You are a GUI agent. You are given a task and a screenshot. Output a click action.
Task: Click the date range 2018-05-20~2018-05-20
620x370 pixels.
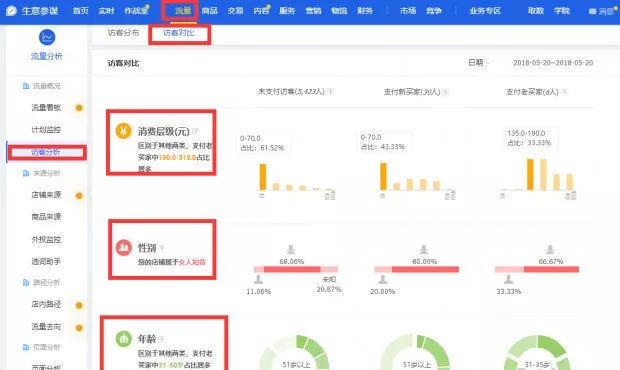pyautogui.click(x=553, y=63)
